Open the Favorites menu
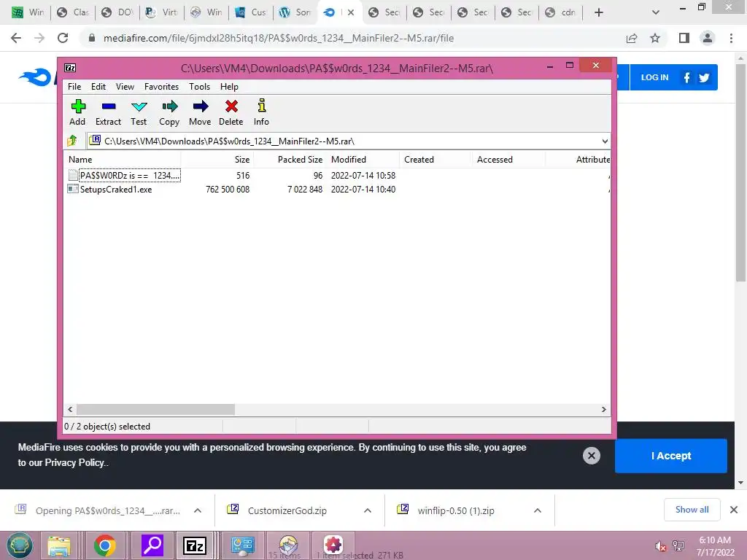The image size is (747, 560). tap(161, 87)
